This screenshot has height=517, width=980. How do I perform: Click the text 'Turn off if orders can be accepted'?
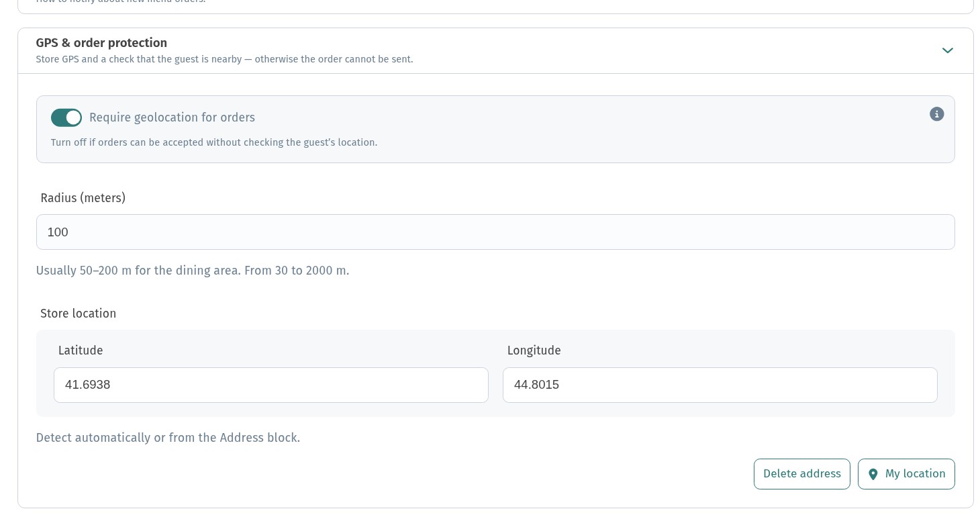214,142
